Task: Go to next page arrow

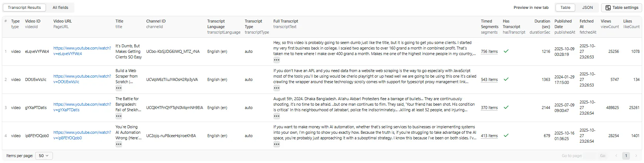Action: click(x=636, y=156)
